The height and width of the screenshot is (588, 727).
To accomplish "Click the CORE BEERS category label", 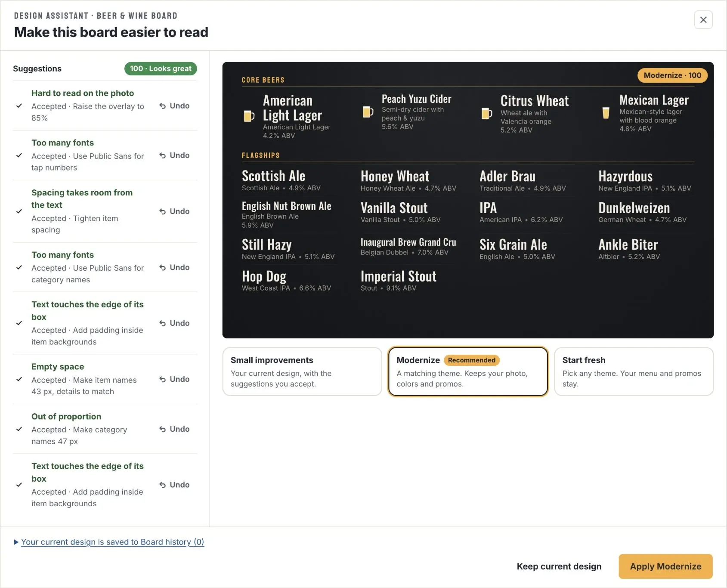I will (263, 80).
